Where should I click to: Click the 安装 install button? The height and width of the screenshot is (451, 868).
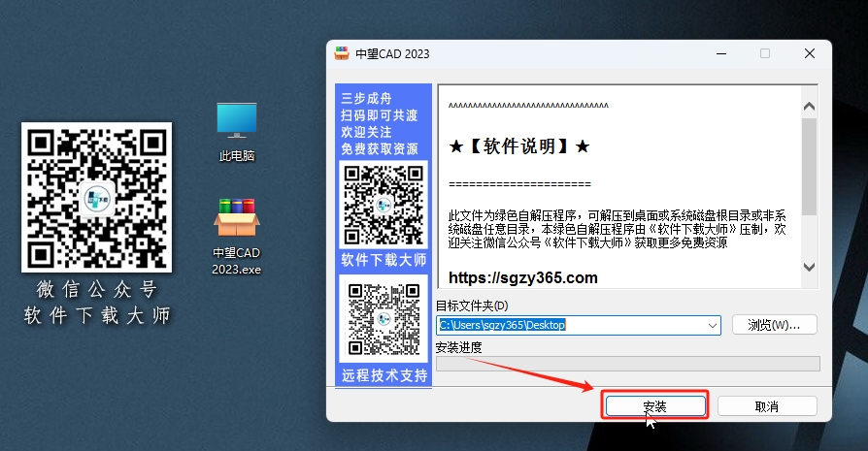[x=655, y=406]
